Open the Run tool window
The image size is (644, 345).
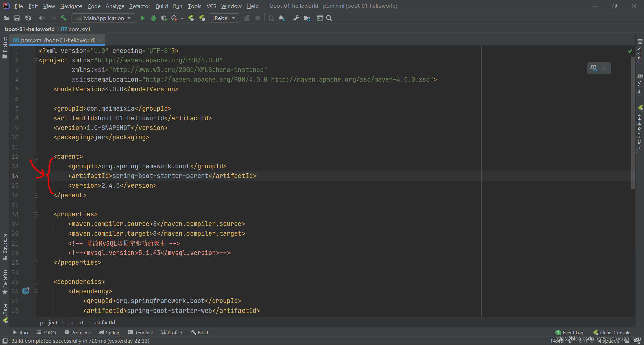pos(20,333)
